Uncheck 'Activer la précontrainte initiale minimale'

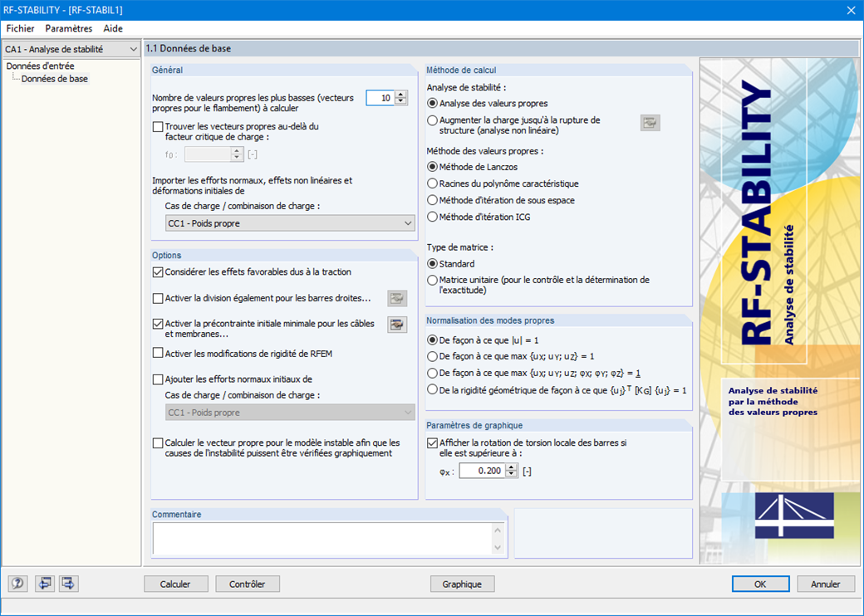pos(158,324)
